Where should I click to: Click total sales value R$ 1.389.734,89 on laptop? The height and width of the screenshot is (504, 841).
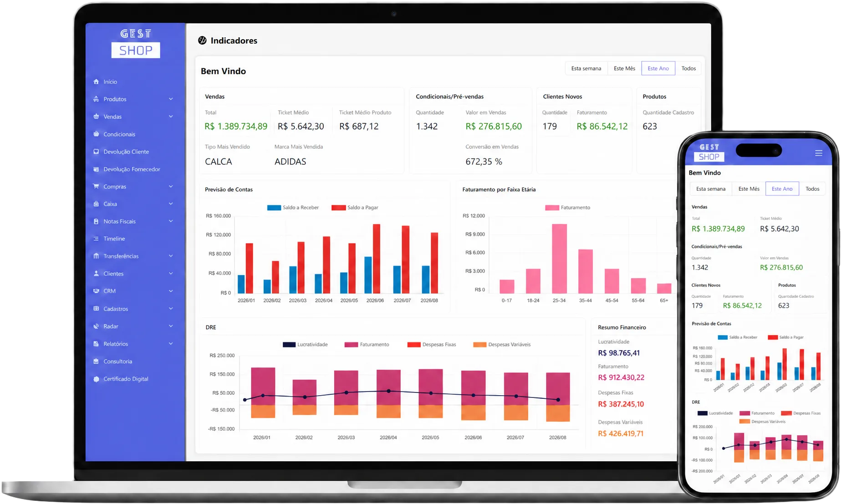236,127
